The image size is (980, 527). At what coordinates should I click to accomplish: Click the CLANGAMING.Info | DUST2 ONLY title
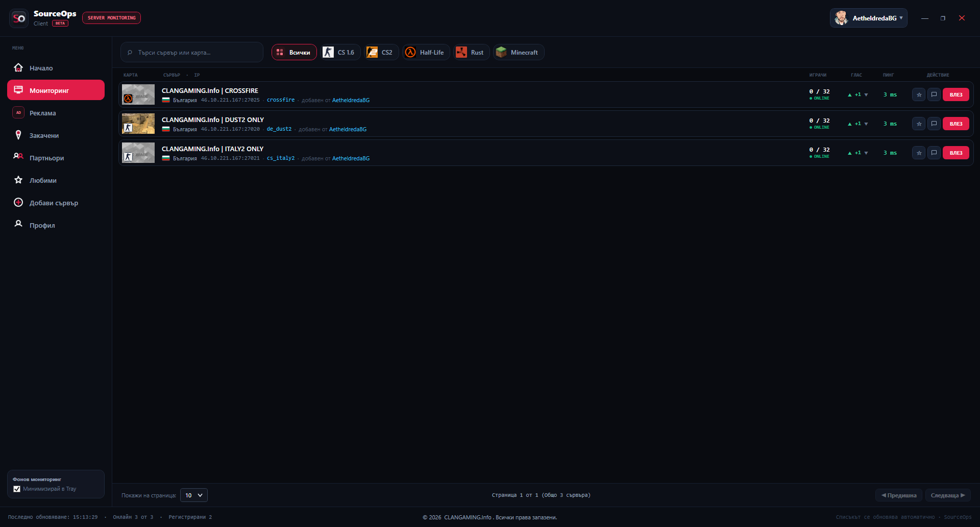[213, 120]
